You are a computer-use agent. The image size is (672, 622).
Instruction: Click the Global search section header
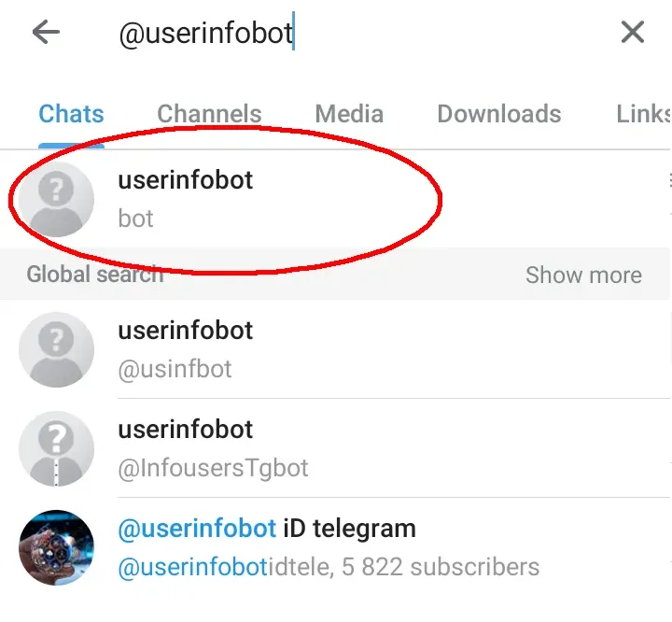pyautogui.click(x=94, y=275)
